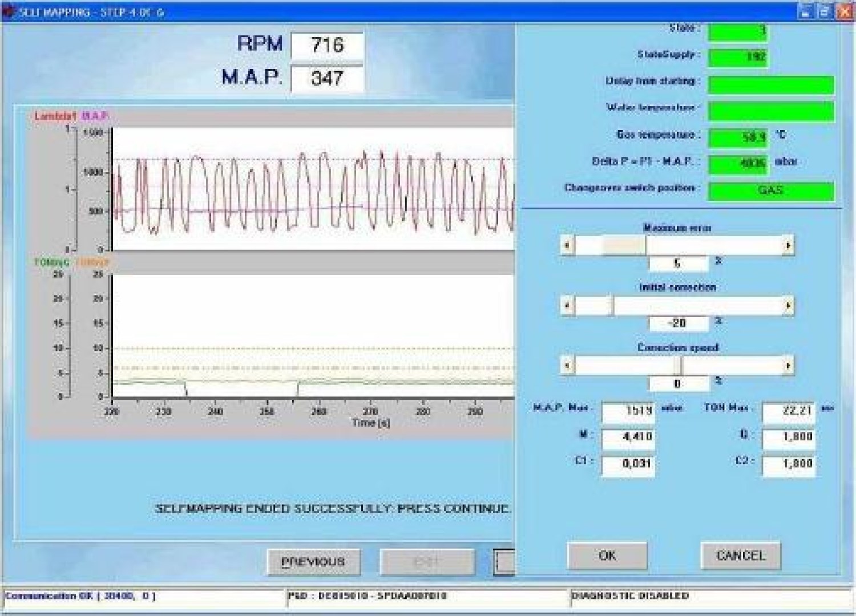Click the greyed-out button next to PREVIOUS
The image size is (856, 616).
point(427,562)
